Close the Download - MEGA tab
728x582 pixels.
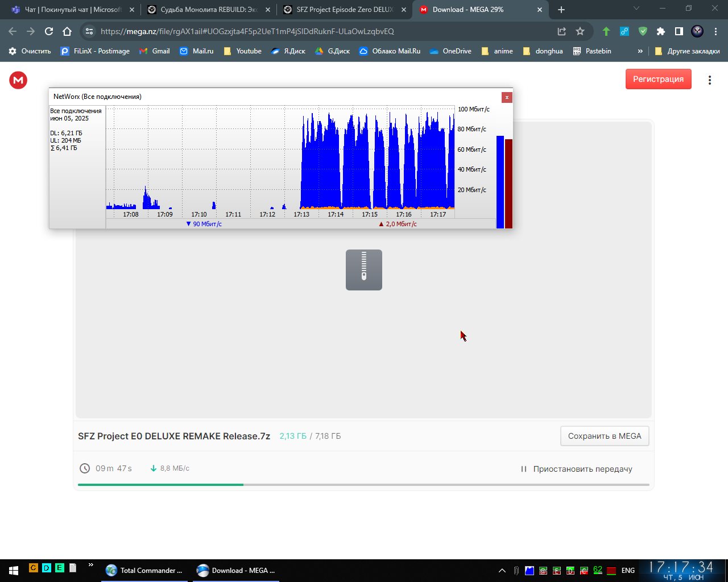[x=539, y=10]
